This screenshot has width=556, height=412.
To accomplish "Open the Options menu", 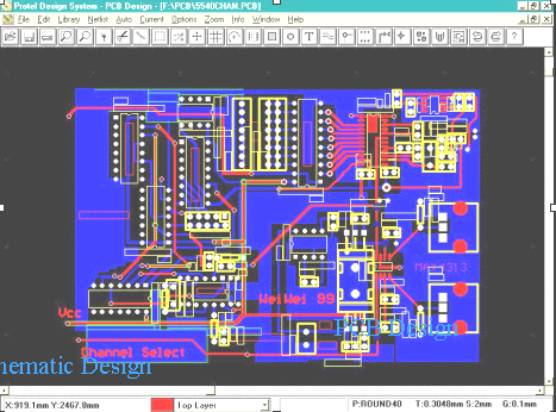I will coord(184,20).
